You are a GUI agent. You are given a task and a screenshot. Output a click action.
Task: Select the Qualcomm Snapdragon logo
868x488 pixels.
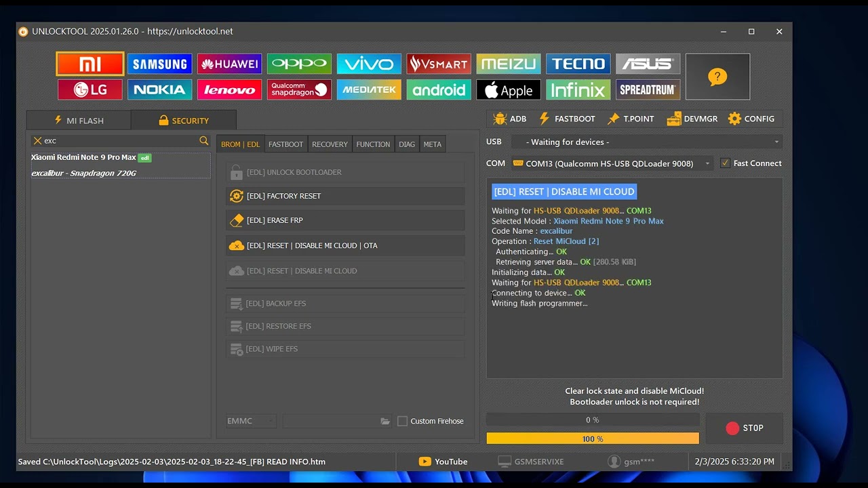tap(299, 89)
